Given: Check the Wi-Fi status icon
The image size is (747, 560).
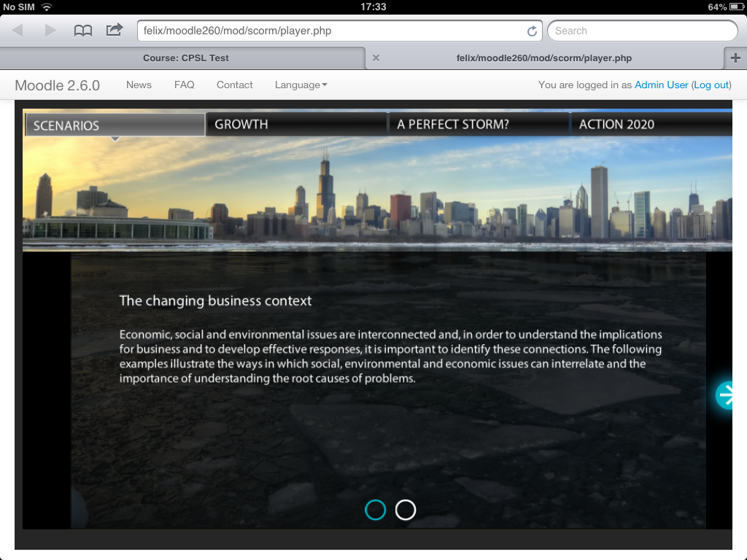Looking at the screenshot, I should (47, 7).
